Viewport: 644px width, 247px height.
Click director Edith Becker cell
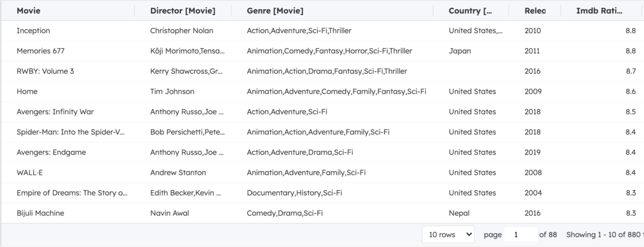(x=187, y=193)
